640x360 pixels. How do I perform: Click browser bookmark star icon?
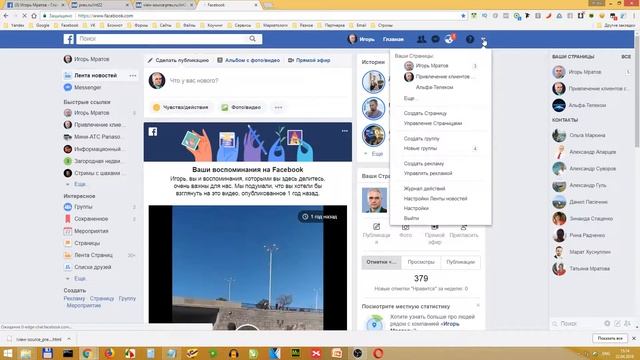(463, 16)
